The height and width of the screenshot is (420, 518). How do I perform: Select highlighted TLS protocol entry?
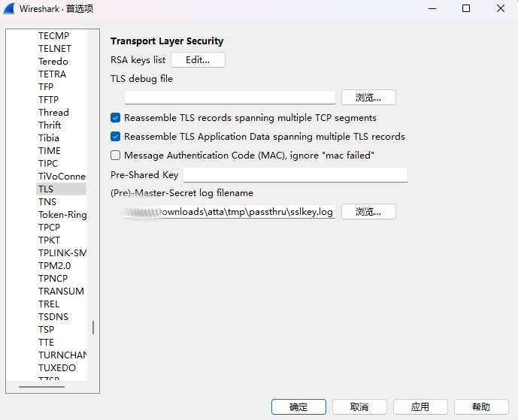point(61,189)
